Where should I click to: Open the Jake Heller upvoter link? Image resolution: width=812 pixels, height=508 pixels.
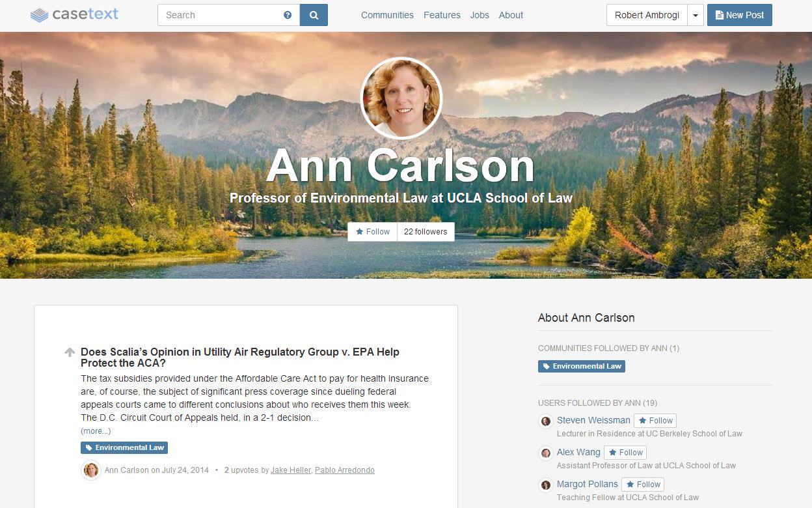click(x=291, y=470)
